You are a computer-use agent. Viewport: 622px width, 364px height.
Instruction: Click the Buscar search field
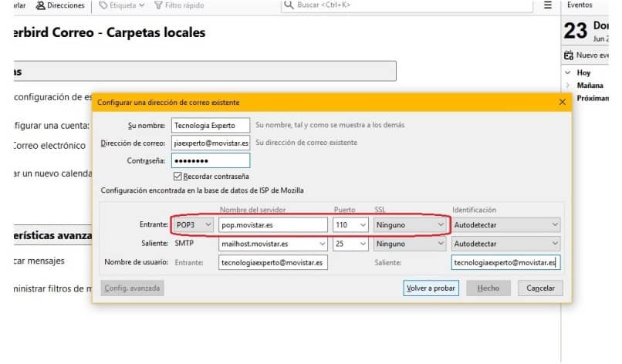407,5
